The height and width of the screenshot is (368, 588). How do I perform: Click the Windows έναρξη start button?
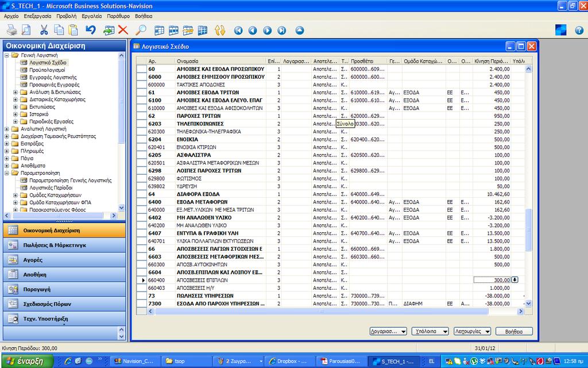[26, 361]
